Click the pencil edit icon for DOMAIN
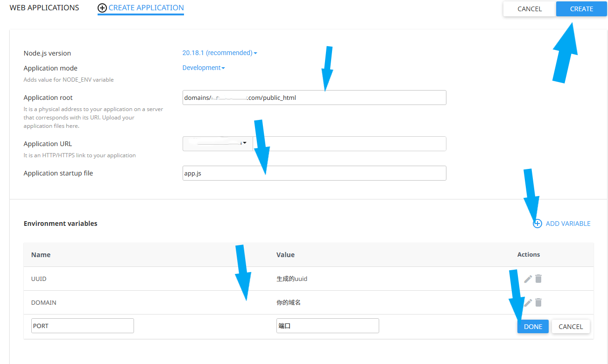This screenshot has height=364, width=608. click(x=528, y=302)
